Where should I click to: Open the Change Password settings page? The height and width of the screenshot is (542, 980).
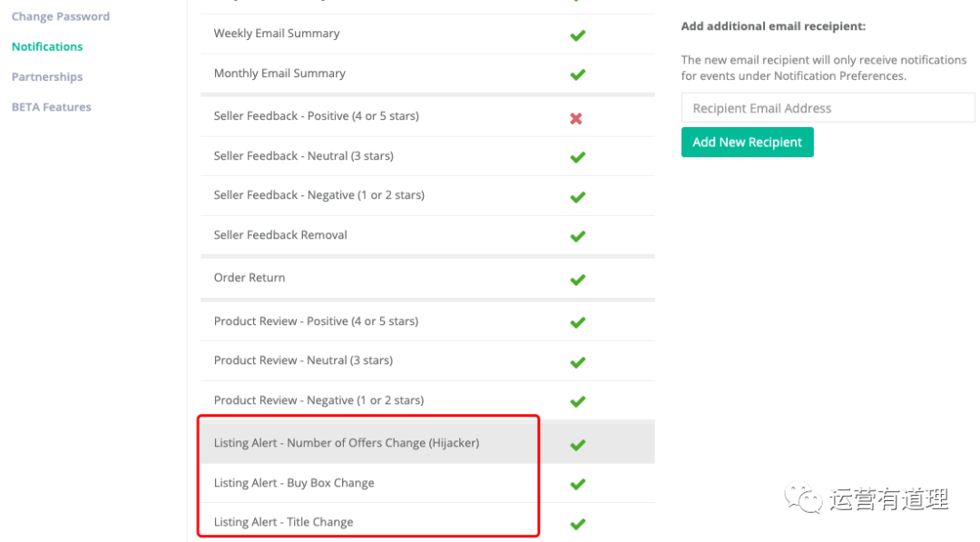[61, 16]
